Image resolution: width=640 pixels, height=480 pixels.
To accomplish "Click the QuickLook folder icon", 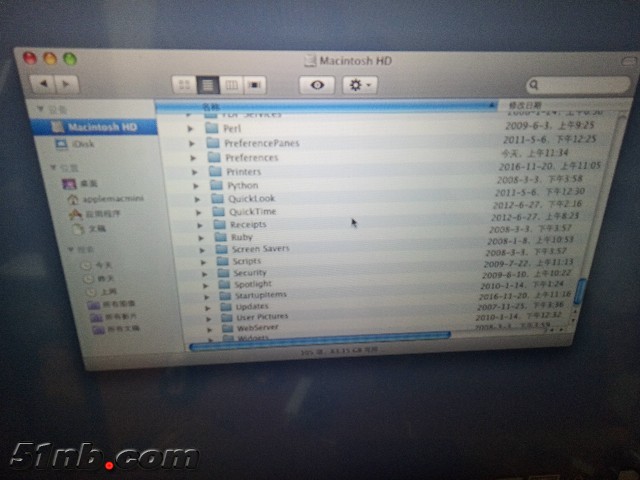I will (218, 198).
